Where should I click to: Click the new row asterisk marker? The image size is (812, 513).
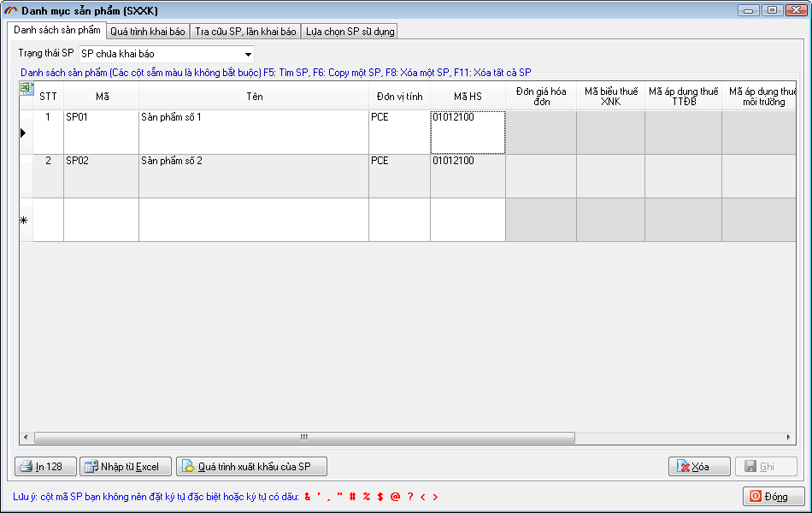pos(24,221)
